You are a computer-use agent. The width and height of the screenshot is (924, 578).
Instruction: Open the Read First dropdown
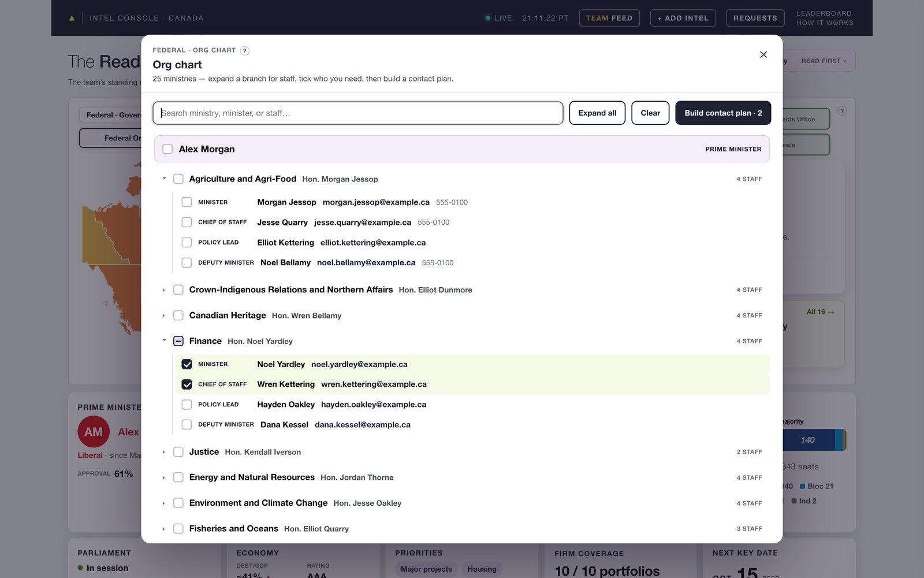pyautogui.click(x=824, y=61)
